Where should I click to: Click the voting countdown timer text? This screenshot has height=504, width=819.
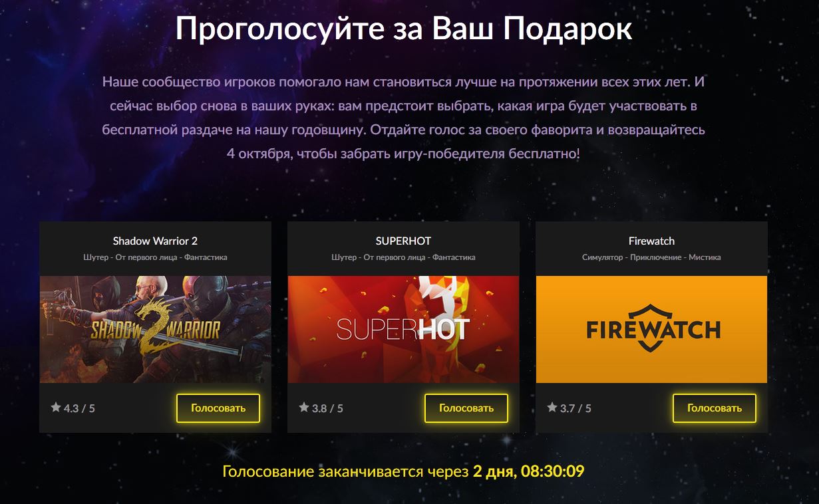[x=403, y=472]
